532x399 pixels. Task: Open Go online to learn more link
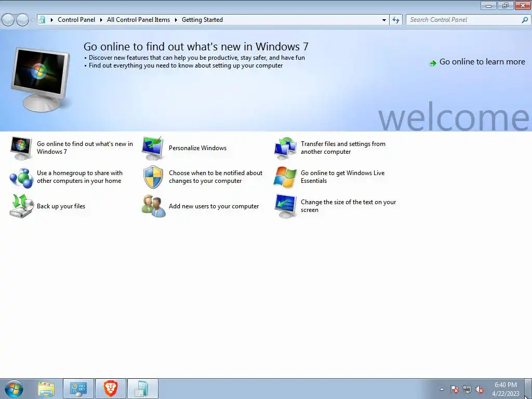tap(482, 62)
